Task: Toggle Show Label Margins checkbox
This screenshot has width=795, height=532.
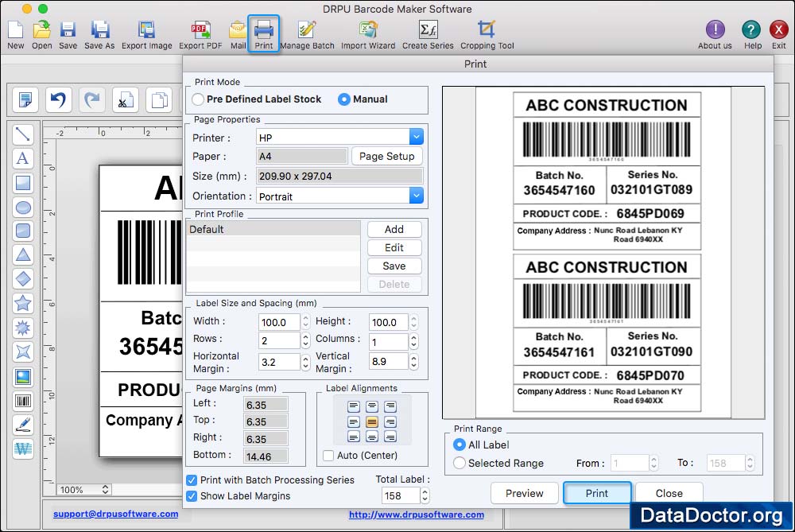Action: [192, 496]
